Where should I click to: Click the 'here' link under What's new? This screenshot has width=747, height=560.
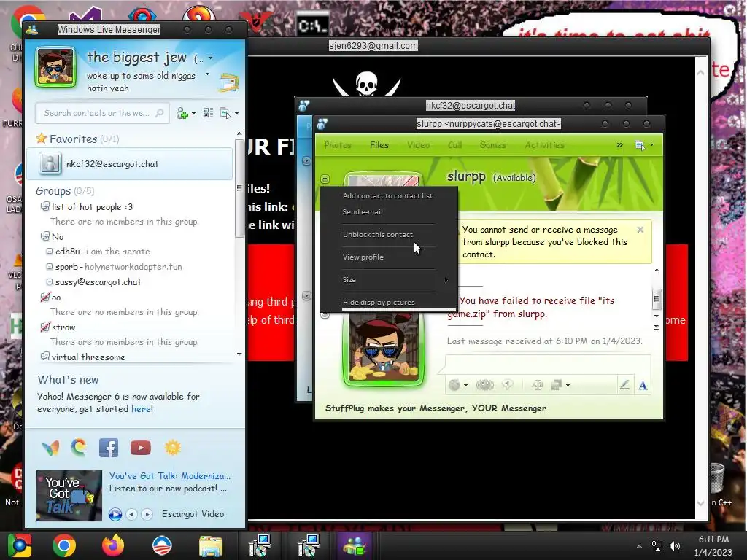[x=141, y=409]
